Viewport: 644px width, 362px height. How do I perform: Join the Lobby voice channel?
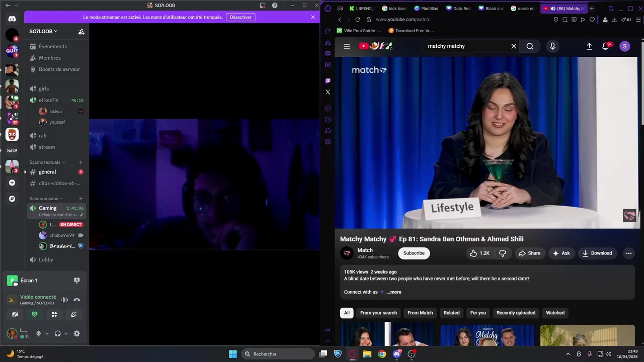(x=57, y=259)
